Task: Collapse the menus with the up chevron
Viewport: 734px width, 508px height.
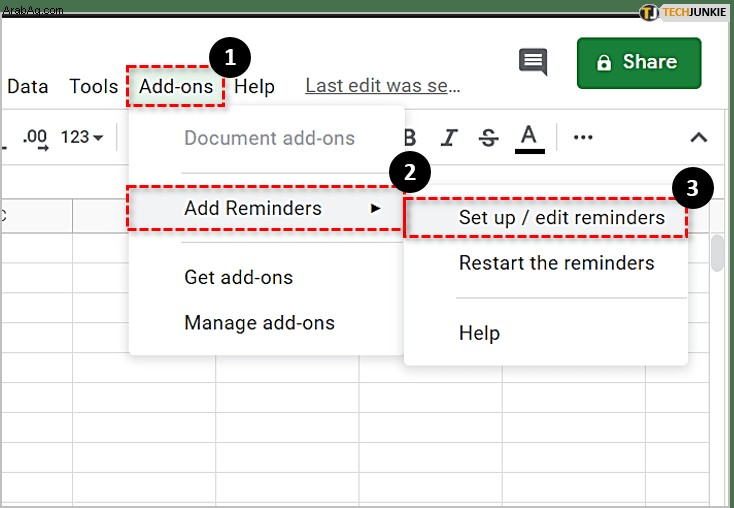Action: (x=698, y=137)
